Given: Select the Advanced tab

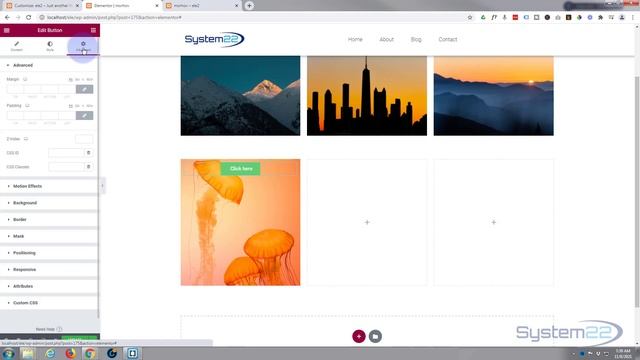Looking at the screenshot, I should click(x=83, y=46).
